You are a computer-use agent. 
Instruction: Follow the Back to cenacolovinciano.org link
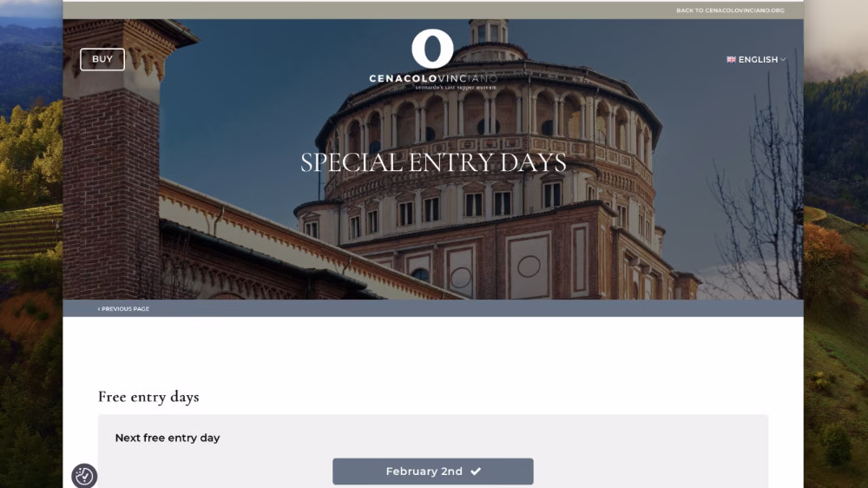pyautogui.click(x=730, y=10)
